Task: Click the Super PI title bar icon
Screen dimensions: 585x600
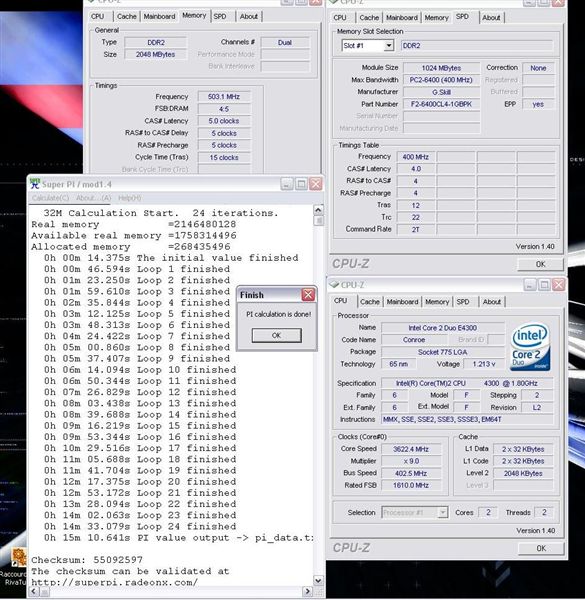Action: 35,184
